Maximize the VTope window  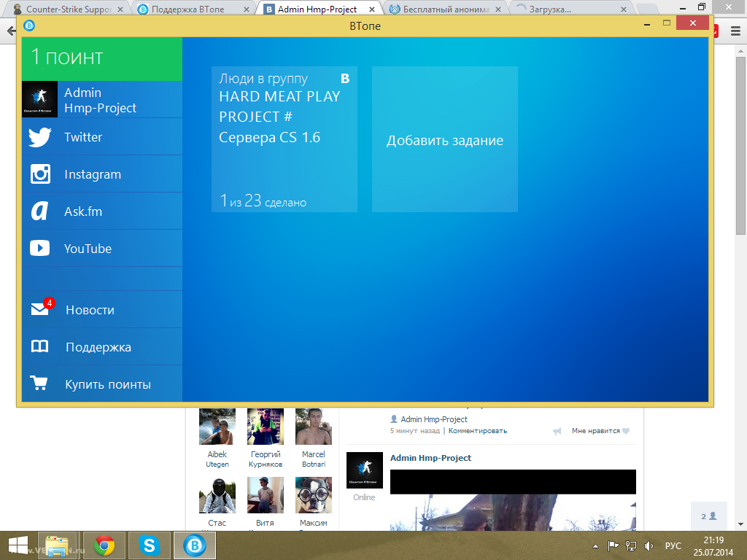tap(667, 23)
